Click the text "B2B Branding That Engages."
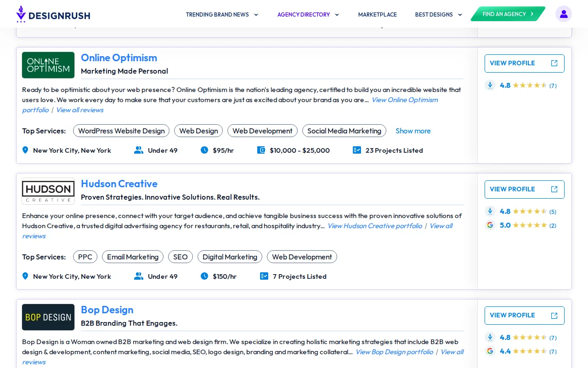This screenshot has height=368, width=588. [129, 323]
